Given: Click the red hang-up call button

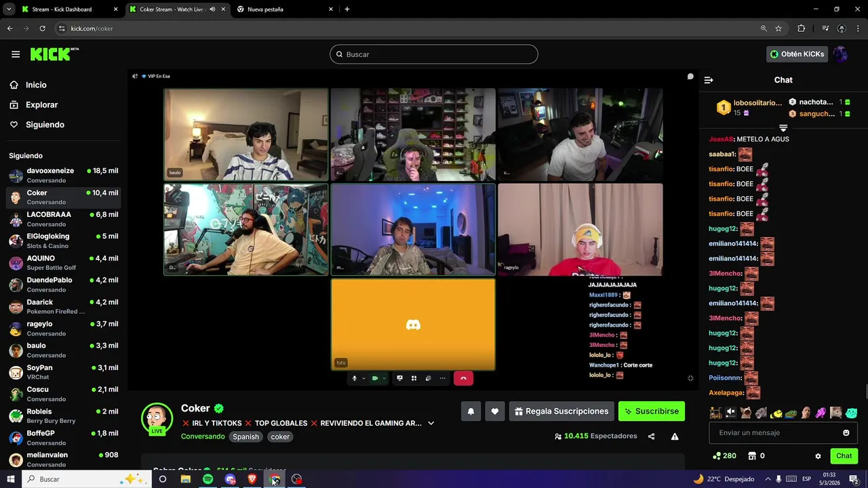Looking at the screenshot, I should (x=463, y=378).
